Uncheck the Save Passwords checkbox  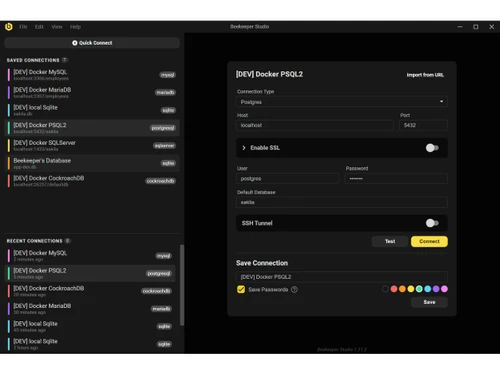pyautogui.click(x=241, y=289)
